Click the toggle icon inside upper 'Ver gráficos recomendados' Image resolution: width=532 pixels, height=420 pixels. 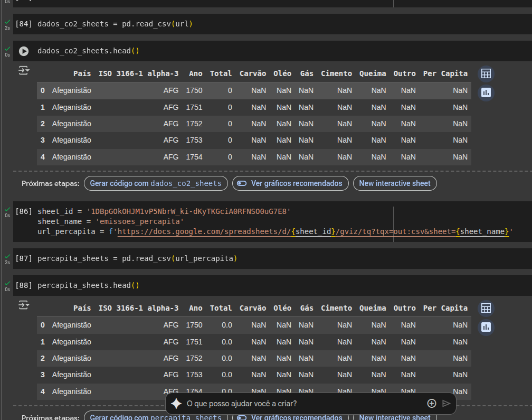click(242, 183)
